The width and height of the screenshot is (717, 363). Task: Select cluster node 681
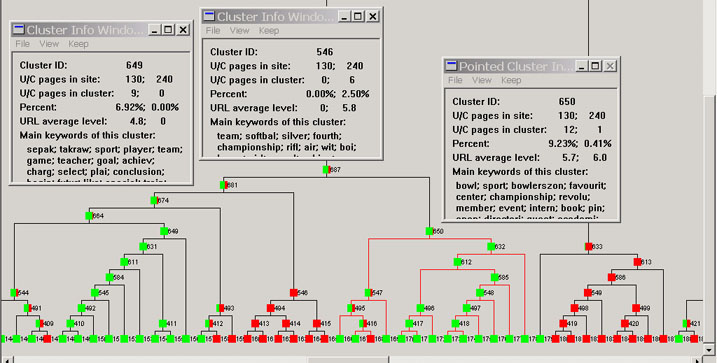(224, 185)
